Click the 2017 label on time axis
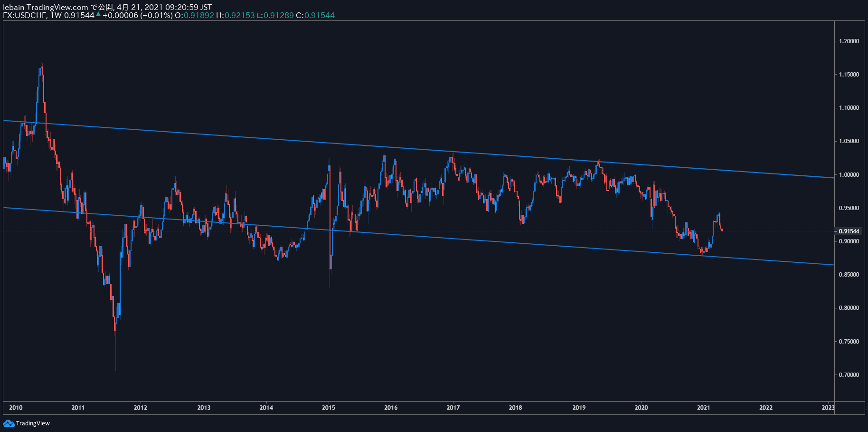This screenshot has width=868, height=432. (453, 407)
